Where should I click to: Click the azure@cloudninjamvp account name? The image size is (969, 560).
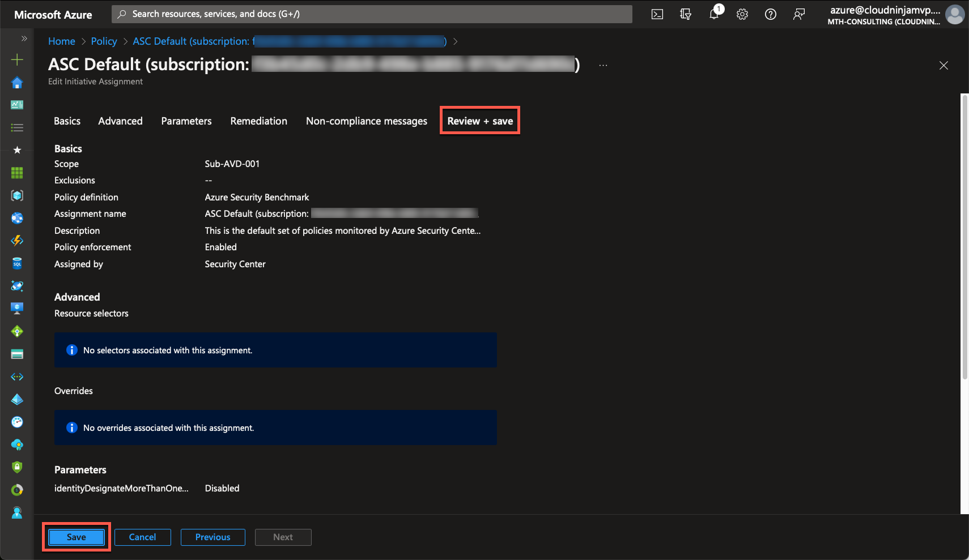point(885,10)
